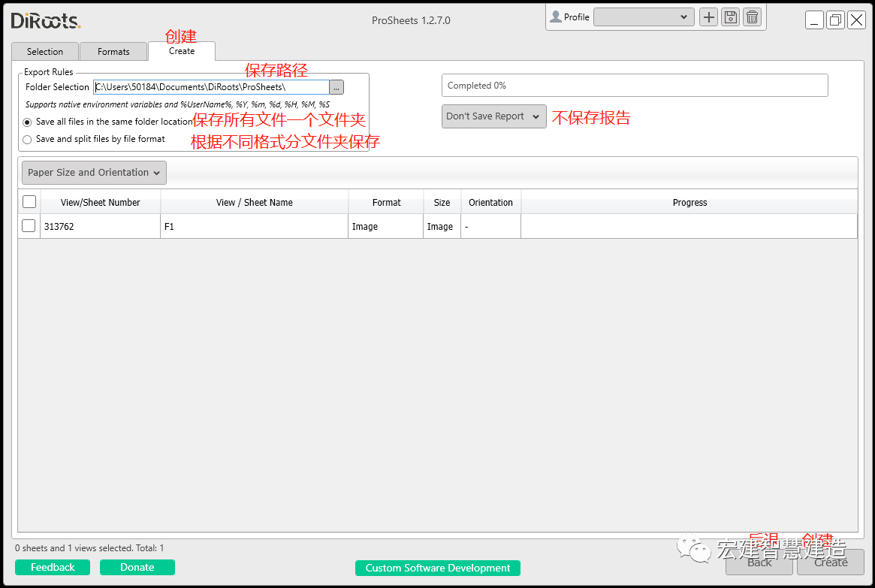Open Custom Software Development link
This screenshot has height=588, width=875.
click(x=437, y=568)
